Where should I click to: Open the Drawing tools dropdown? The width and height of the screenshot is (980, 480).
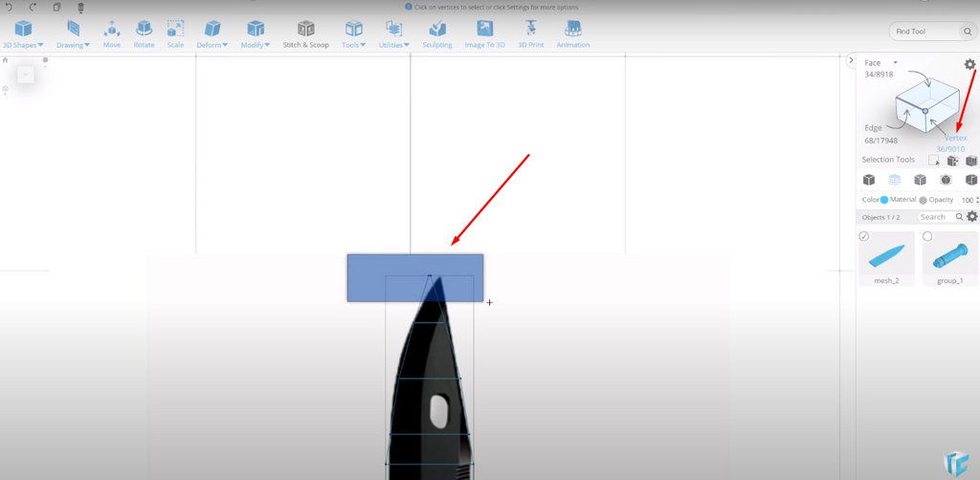click(73, 34)
